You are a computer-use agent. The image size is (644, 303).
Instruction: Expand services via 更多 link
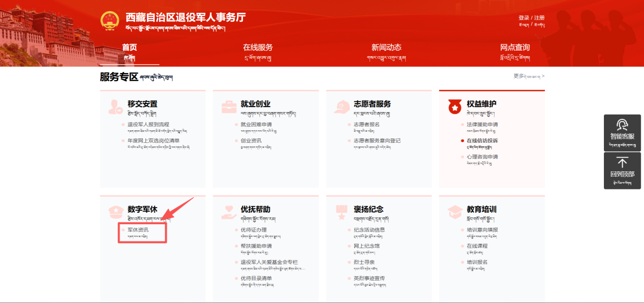[528, 76]
